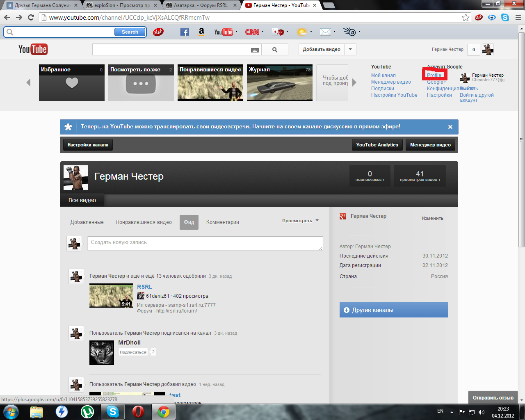The width and height of the screenshot is (525, 420).
Task: Bookmark this page with the star icon
Action: point(466,18)
